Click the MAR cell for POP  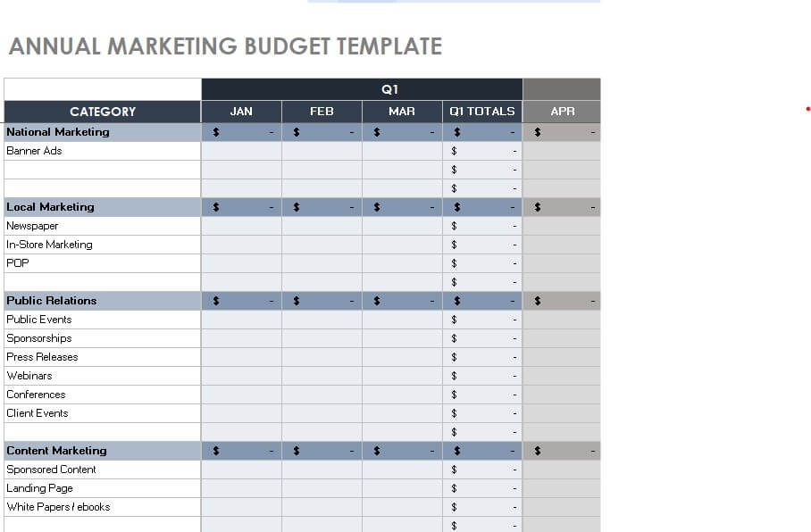click(x=402, y=263)
